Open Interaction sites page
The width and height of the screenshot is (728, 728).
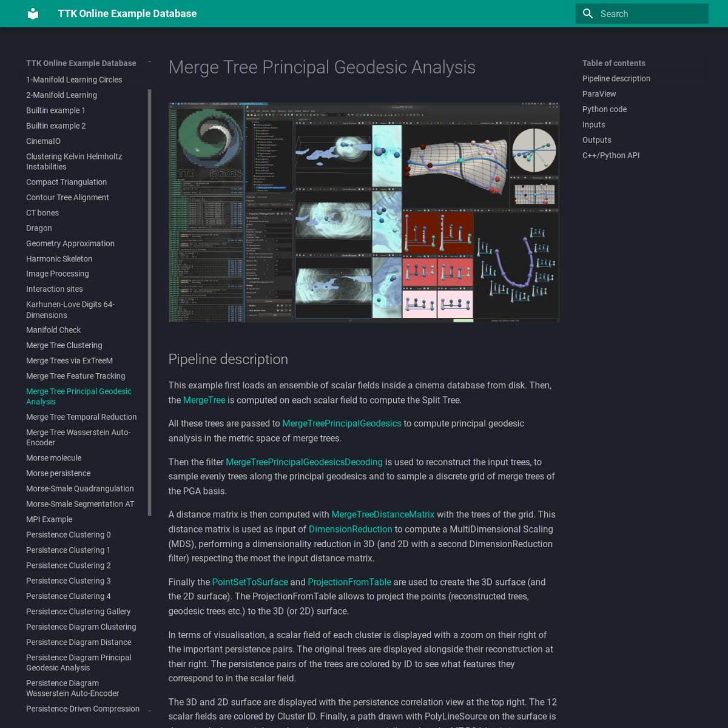[55, 289]
